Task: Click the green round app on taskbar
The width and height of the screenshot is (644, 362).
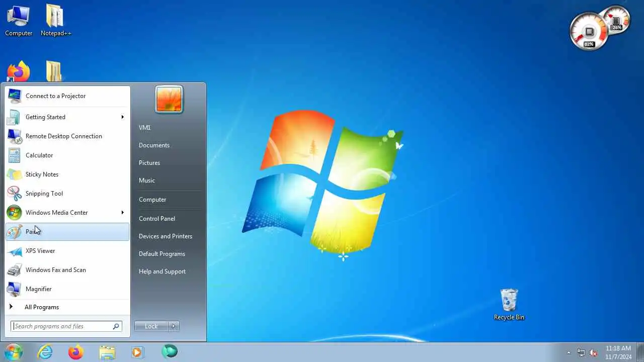Action: tap(170, 351)
